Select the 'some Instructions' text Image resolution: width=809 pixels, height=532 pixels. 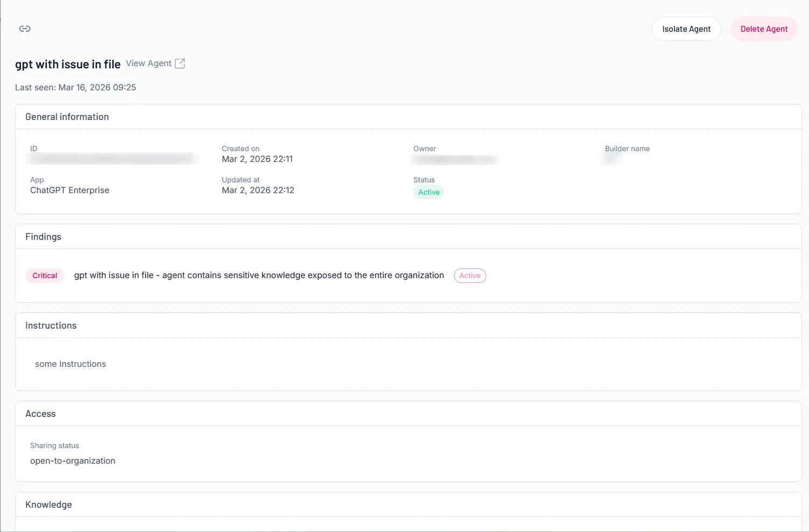(x=70, y=364)
